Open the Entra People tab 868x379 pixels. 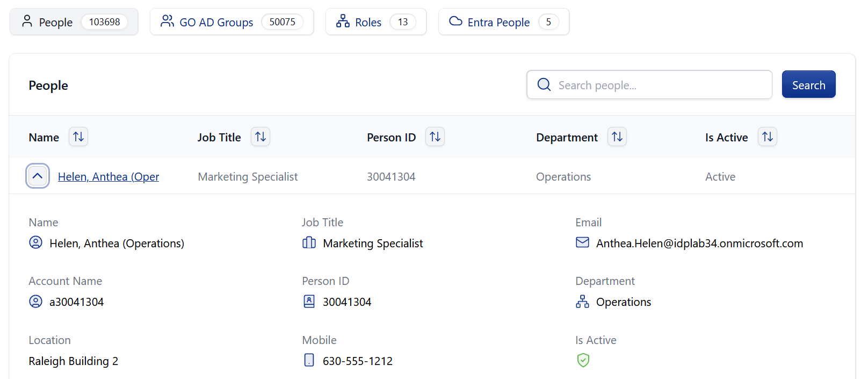503,22
